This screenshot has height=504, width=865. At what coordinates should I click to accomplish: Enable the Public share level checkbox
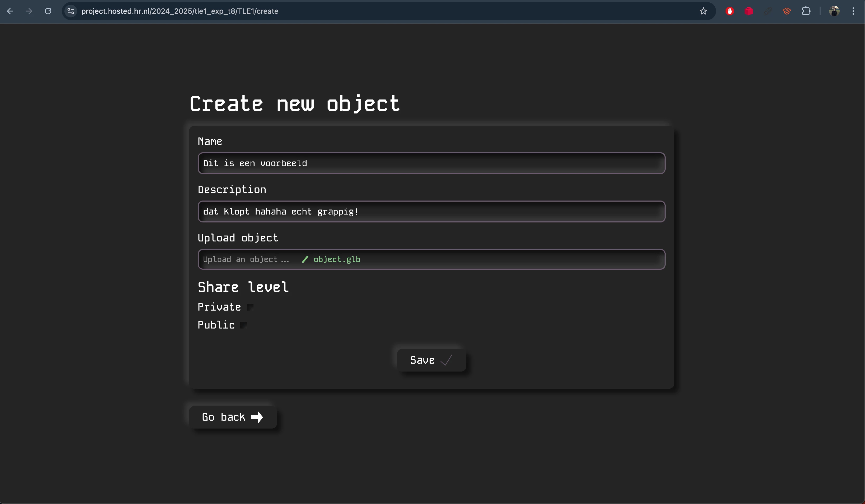coord(244,325)
